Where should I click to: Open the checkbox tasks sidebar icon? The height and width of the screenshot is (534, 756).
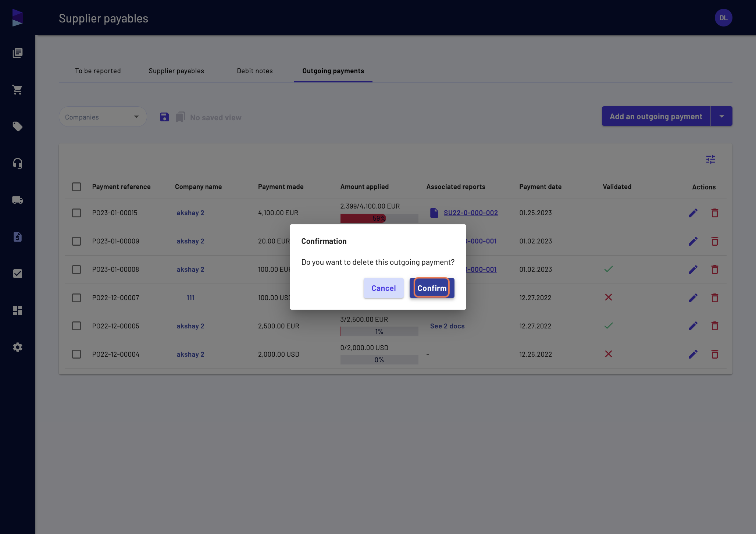point(18,274)
